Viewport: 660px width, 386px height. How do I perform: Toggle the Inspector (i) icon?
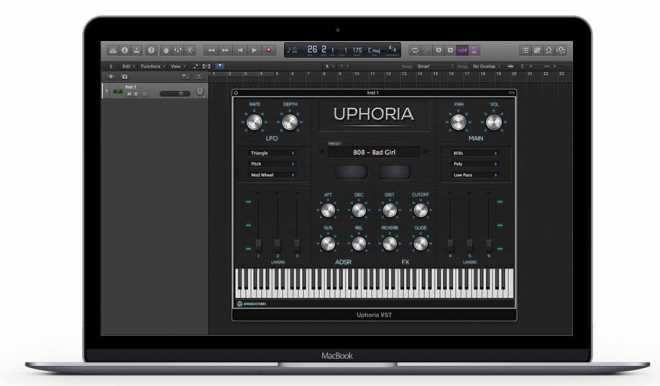coord(125,51)
